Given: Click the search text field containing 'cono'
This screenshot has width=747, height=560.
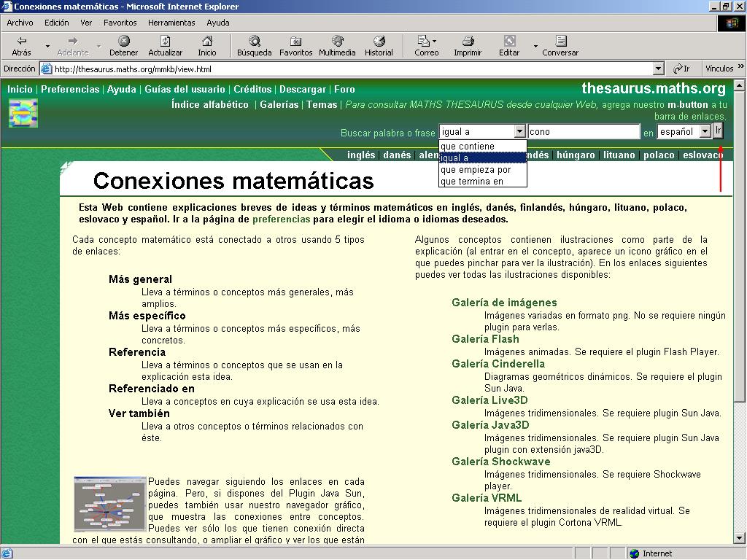Looking at the screenshot, I should [584, 132].
